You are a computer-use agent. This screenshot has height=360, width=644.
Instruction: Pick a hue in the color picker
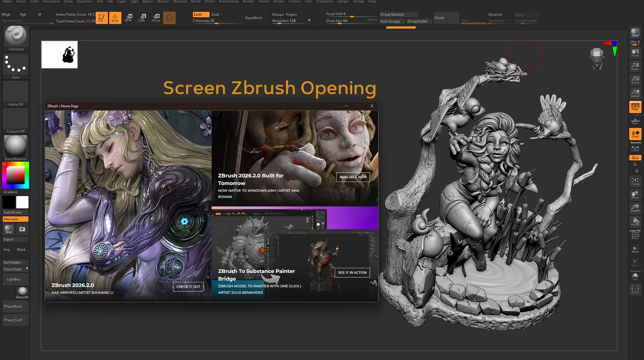click(x=16, y=175)
